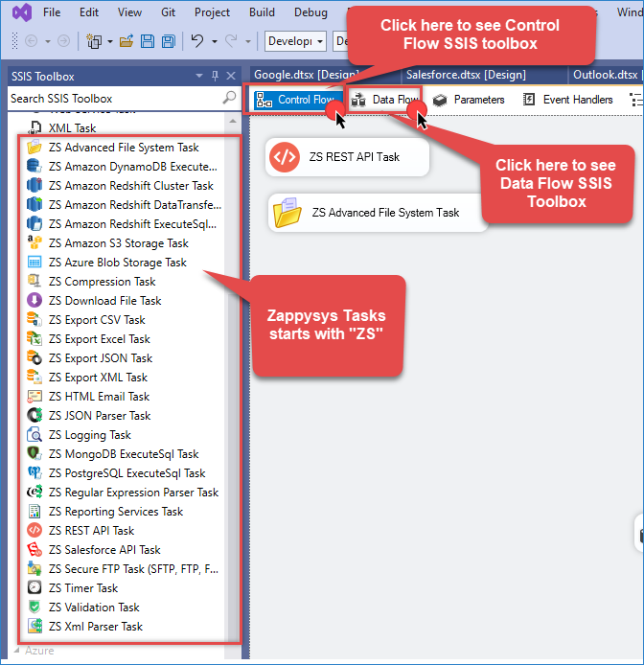The height and width of the screenshot is (665, 644).
Task: Click ZS Amazon S3 Storage Task icon
Action: [34, 242]
